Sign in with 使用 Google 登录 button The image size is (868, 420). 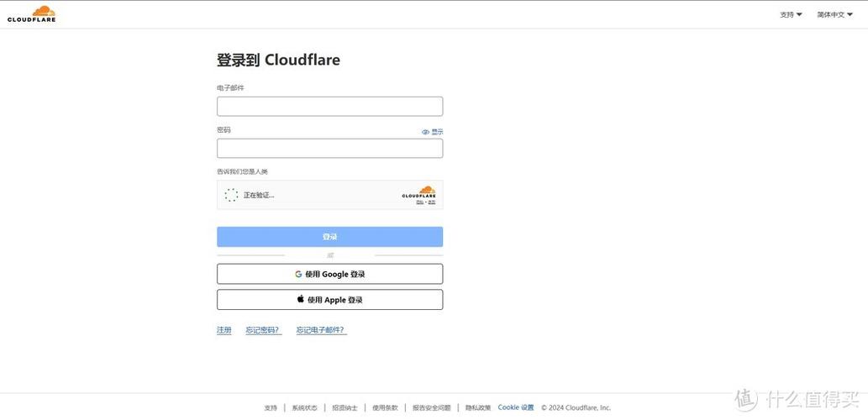[330, 274]
